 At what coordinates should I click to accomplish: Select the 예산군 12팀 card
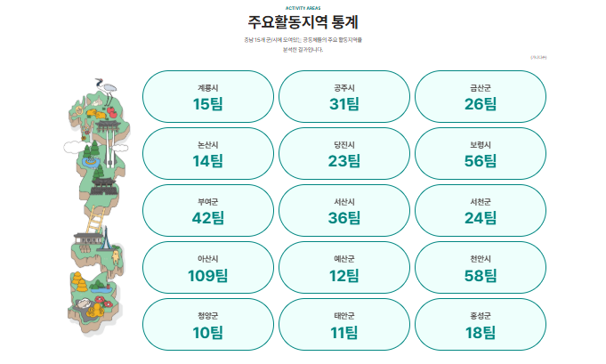344,268
